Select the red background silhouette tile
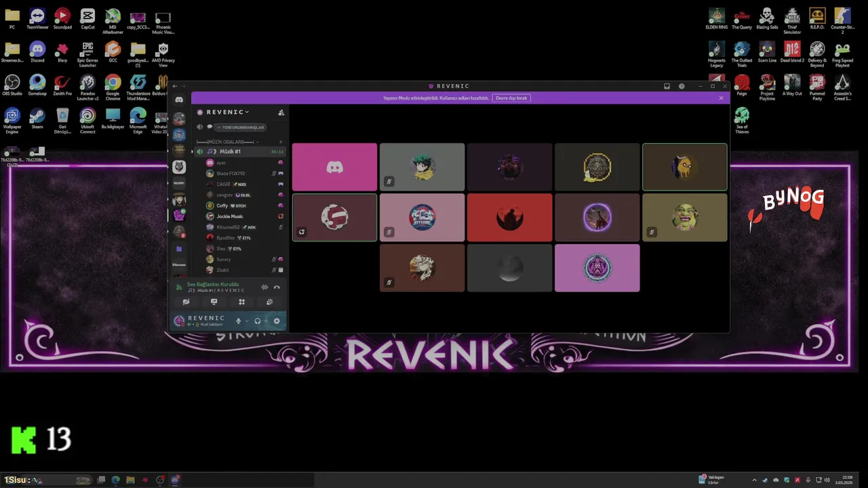 (509, 218)
